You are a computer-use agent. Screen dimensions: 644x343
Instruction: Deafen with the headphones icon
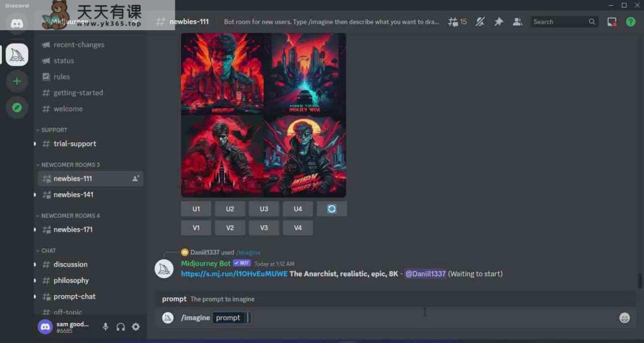(x=120, y=327)
